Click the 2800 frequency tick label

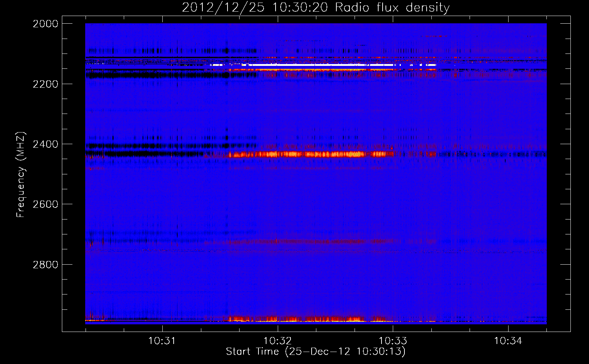[46, 264]
